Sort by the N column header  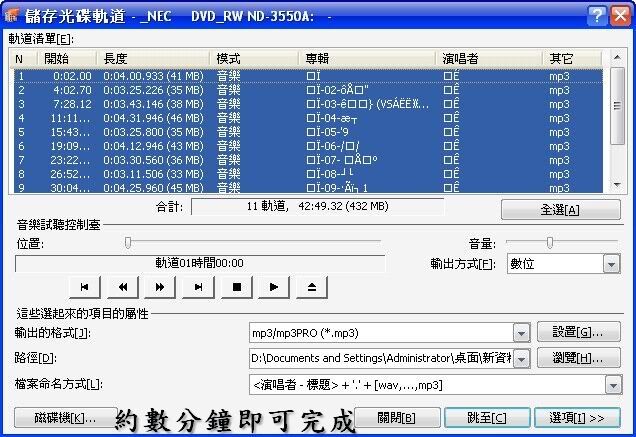click(x=25, y=59)
